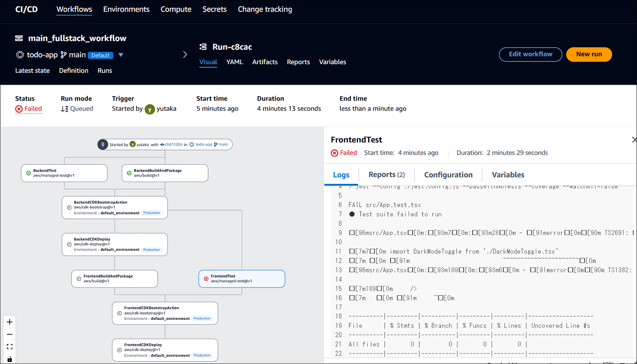Image resolution: width=637 pixels, height=364 pixels.
Task: Open the branch selector dropdown arrow
Action: (121, 55)
